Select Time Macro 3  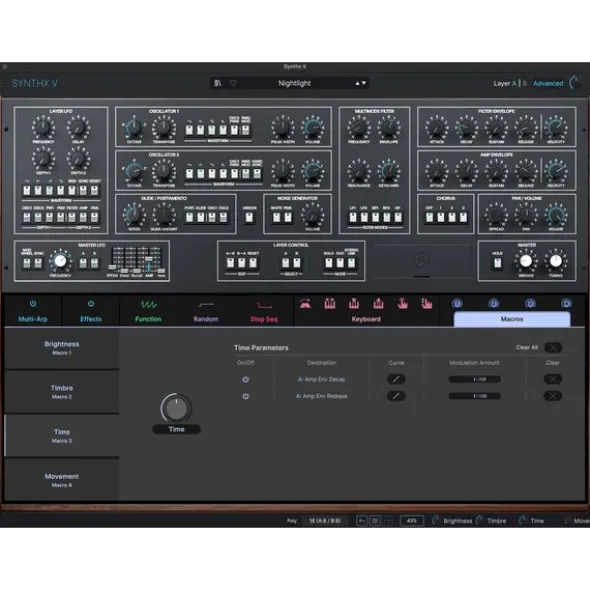point(62,436)
